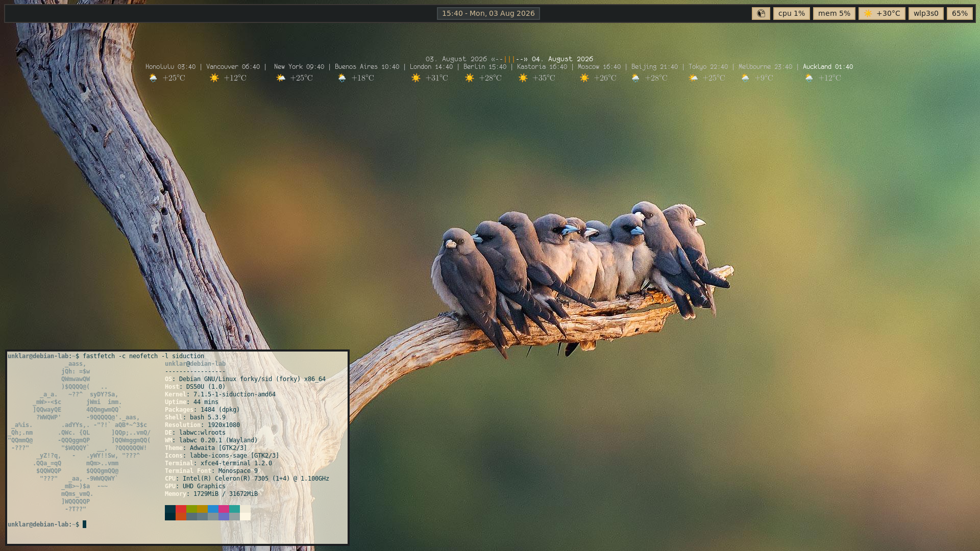Click the London sun icon beside +31°C
Viewport: 980px width, 551px height.
point(416,78)
